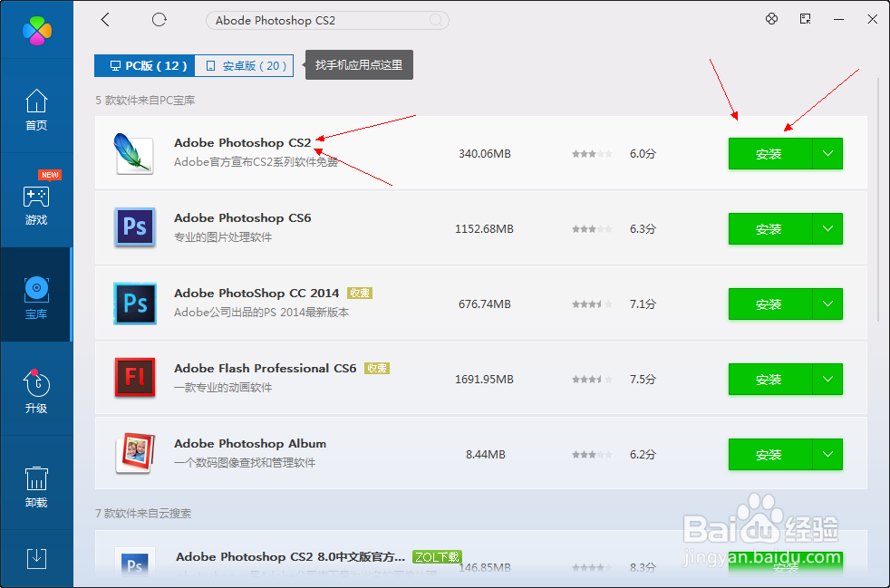890x588 pixels.
Task: Click the 7 款软件来自云搜索 heading
Action: click(143, 514)
